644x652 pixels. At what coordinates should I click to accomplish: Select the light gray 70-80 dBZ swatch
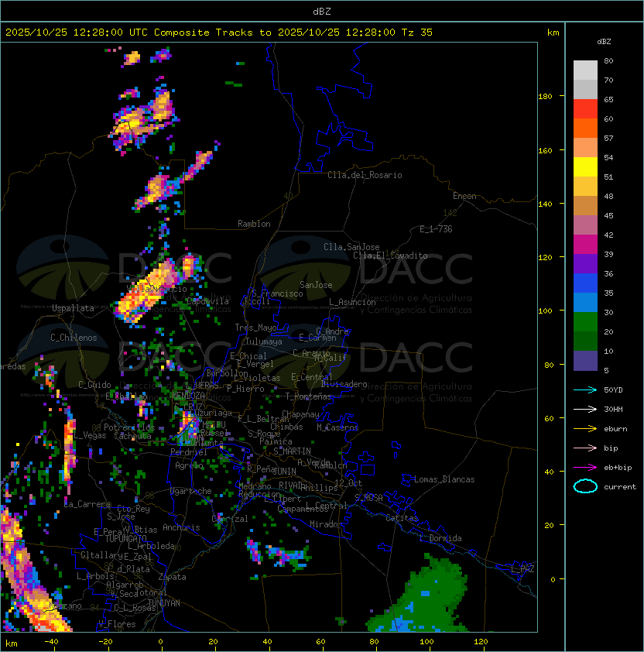[x=585, y=70]
